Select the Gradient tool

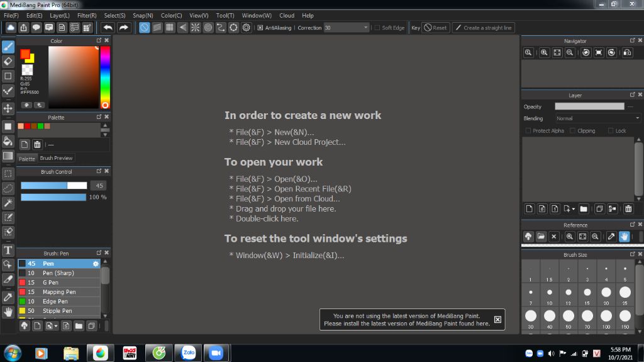tap(8, 156)
